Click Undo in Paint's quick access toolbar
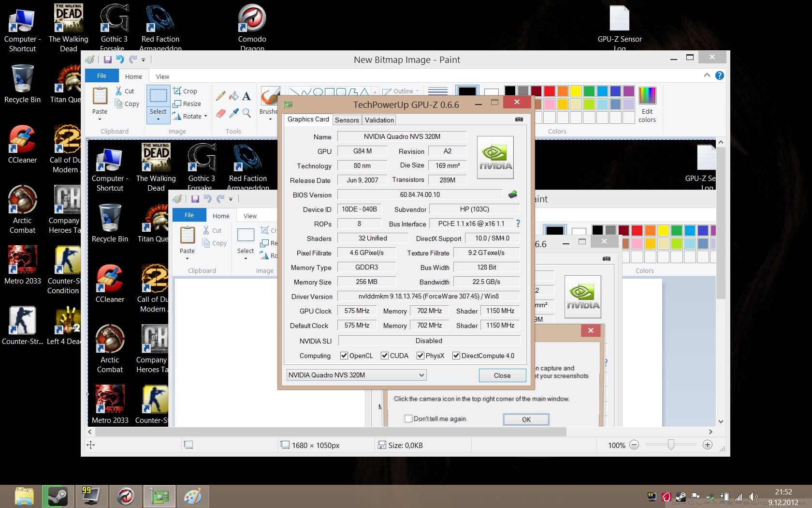812x508 pixels. click(120, 60)
